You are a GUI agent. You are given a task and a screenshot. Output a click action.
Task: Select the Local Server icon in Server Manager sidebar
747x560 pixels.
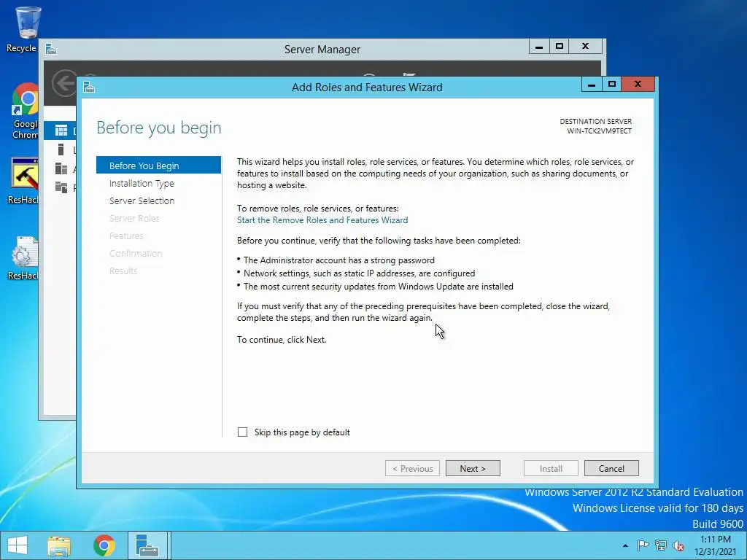[x=61, y=149]
